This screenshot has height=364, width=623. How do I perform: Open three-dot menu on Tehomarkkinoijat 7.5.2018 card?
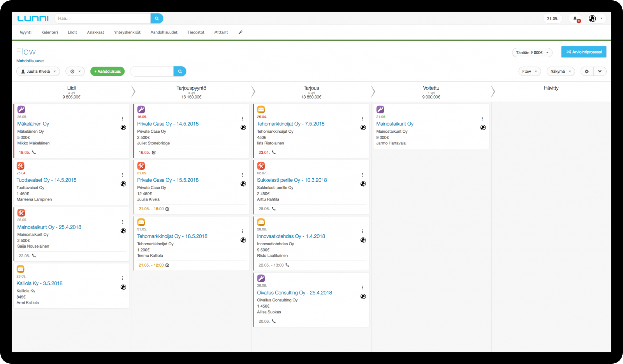point(362,119)
